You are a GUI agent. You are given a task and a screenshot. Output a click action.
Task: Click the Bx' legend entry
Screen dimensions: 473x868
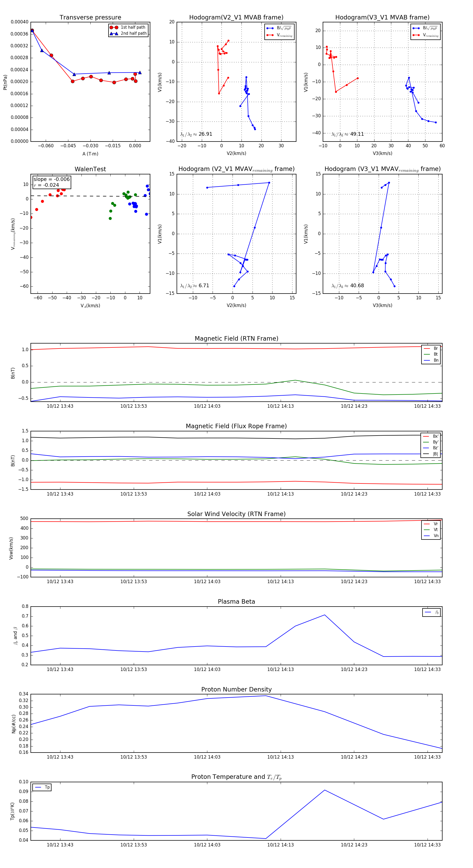[431, 436]
